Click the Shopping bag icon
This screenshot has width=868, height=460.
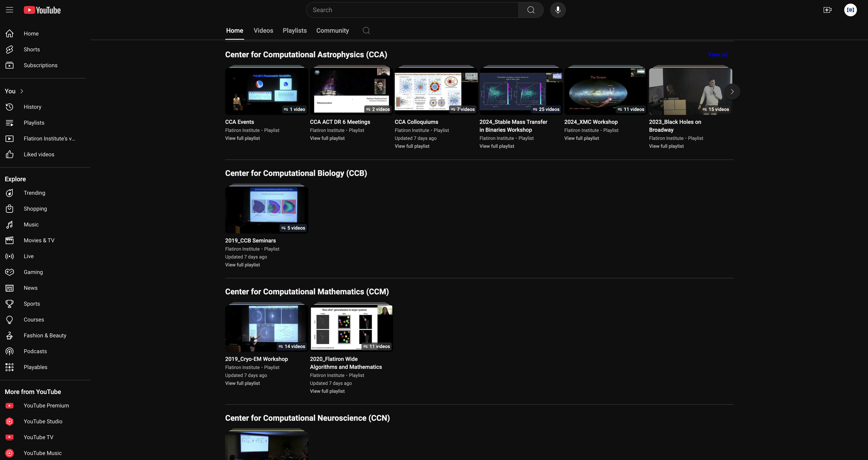pyautogui.click(x=9, y=209)
